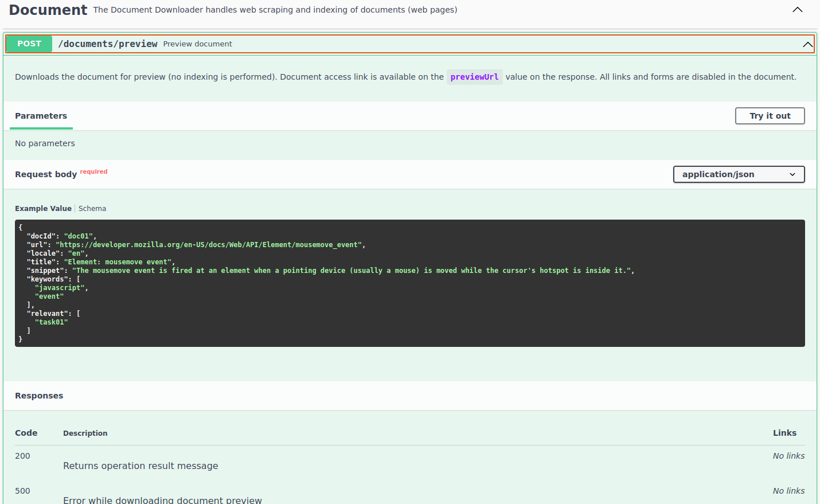The height and width of the screenshot is (504, 820).
Task: Click "No links" in the 500 row
Action: click(x=788, y=491)
